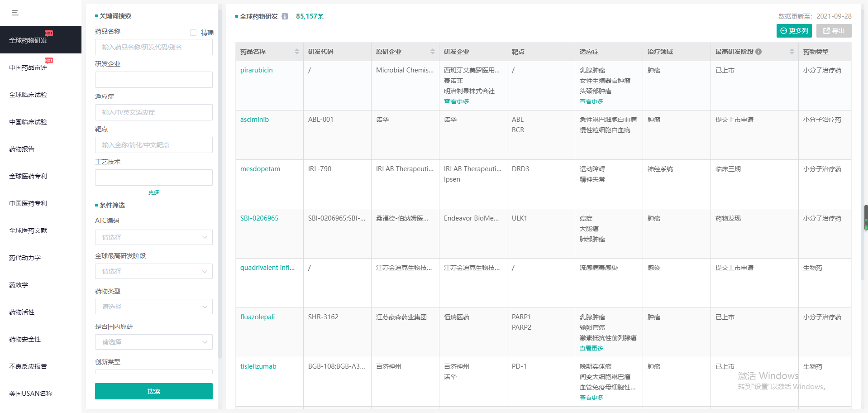Open mesdopetam drug link
Viewport: 868px width, 413px height.
(x=260, y=169)
